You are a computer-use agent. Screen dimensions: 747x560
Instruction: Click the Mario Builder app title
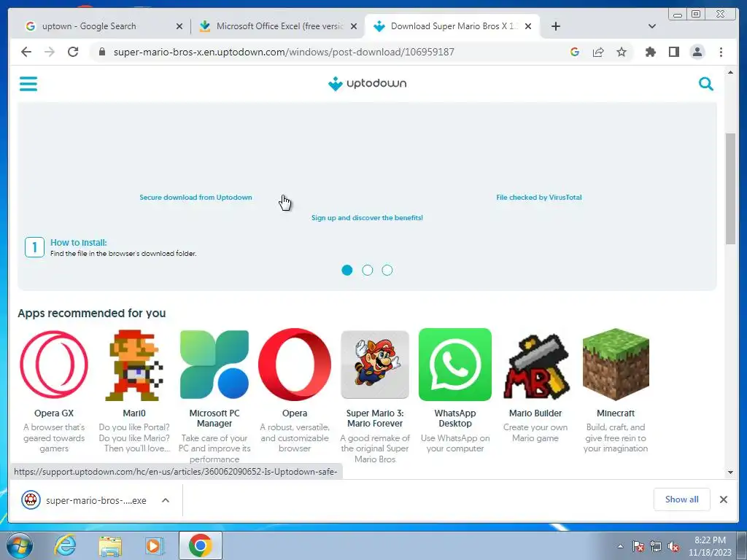(535, 413)
